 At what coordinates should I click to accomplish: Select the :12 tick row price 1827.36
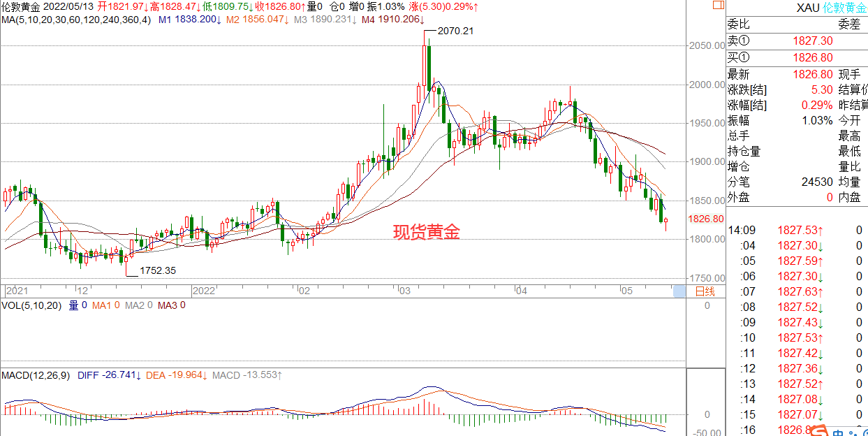click(x=800, y=368)
